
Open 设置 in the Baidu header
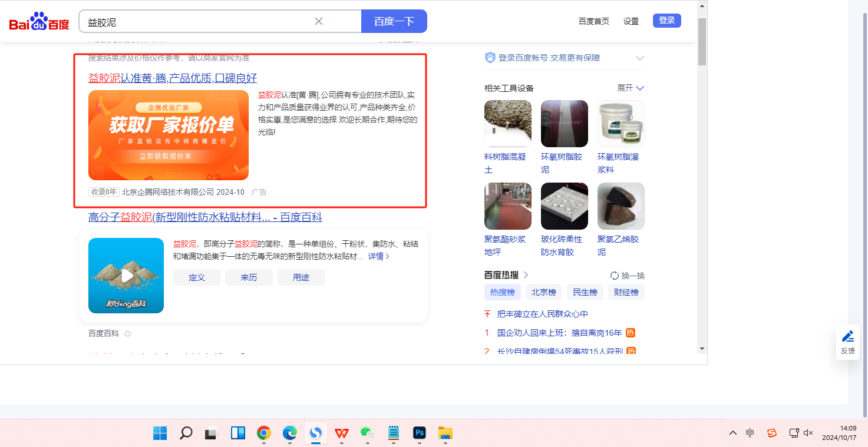pos(631,21)
